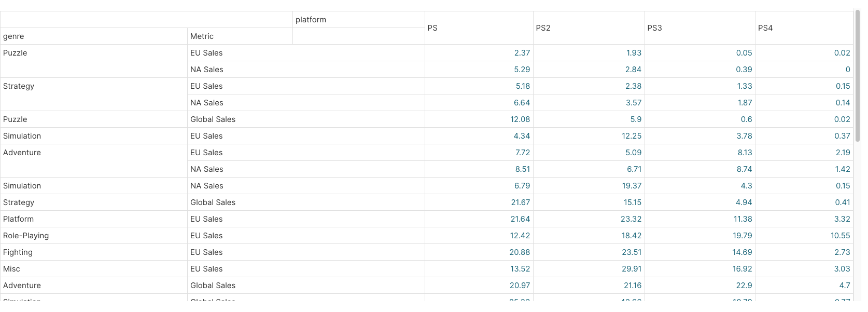Image resolution: width=868 pixels, height=312 pixels.
Task: Click the platform header label
Action: (x=311, y=20)
